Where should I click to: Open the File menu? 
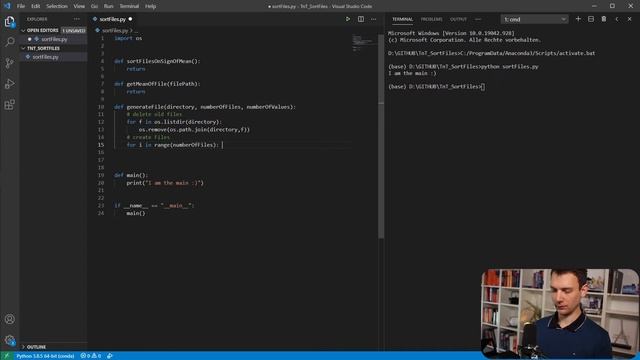coord(21,6)
